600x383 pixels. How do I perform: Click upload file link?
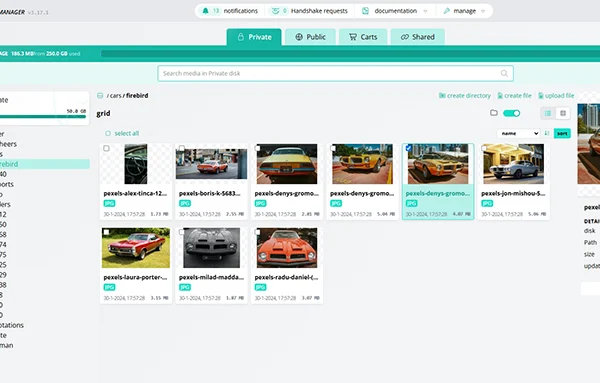click(x=556, y=95)
